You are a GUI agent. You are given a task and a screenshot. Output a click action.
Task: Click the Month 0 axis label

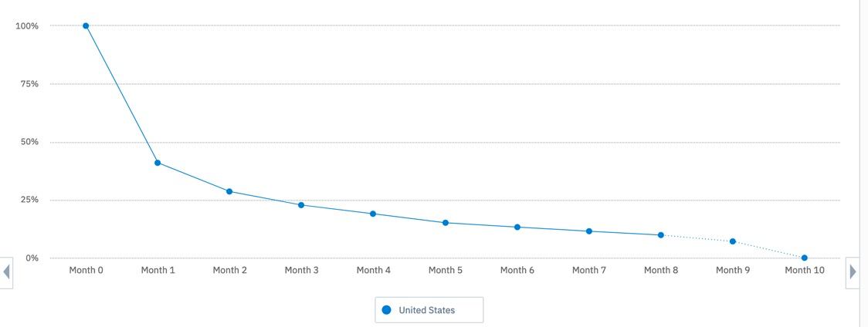coord(86,271)
